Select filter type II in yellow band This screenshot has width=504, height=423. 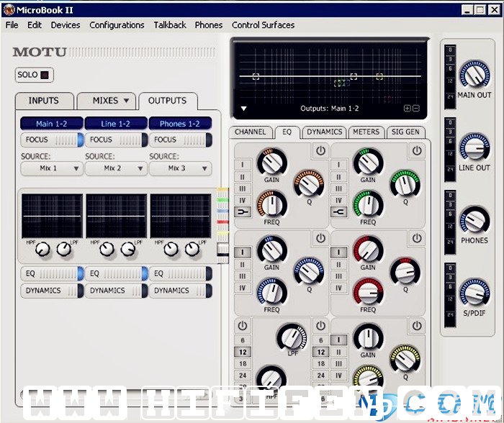pos(339,352)
